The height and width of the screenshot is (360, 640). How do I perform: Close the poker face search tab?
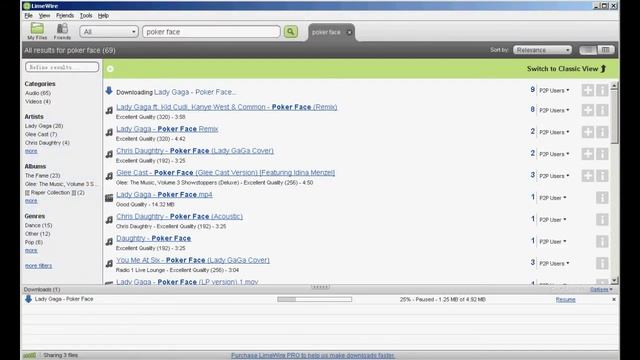(349, 32)
